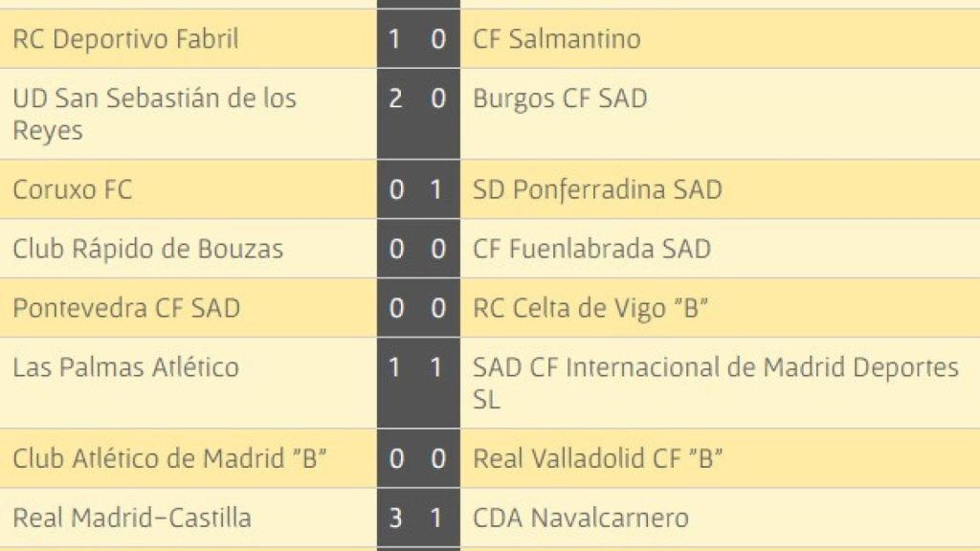The height and width of the screenshot is (551, 980).
Task: Select RC Deportivo Fabril's score of 1
Action: pos(396,39)
